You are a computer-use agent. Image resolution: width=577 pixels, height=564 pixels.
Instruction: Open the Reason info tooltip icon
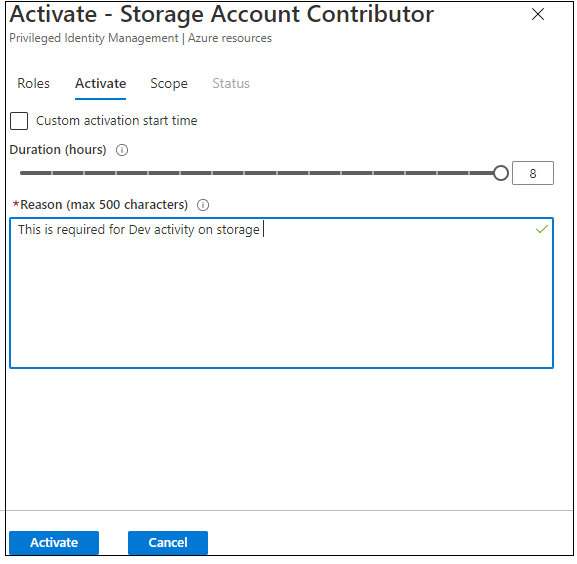tap(203, 205)
